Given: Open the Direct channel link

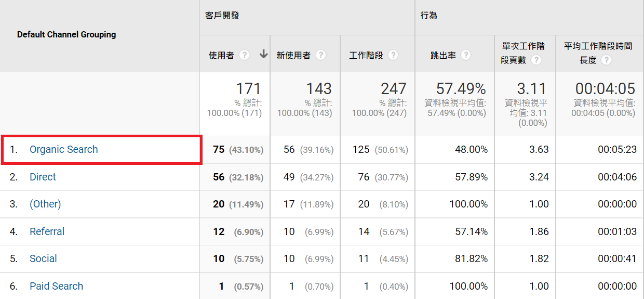Looking at the screenshot, I should tap(43, 177).
